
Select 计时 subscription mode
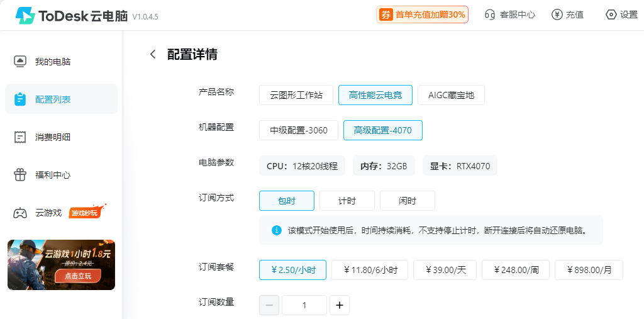tap(347, 201)
